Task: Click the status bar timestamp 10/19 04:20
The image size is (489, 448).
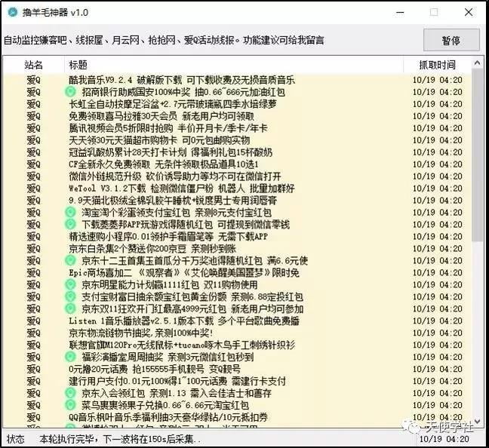Action: click(444, 439)
